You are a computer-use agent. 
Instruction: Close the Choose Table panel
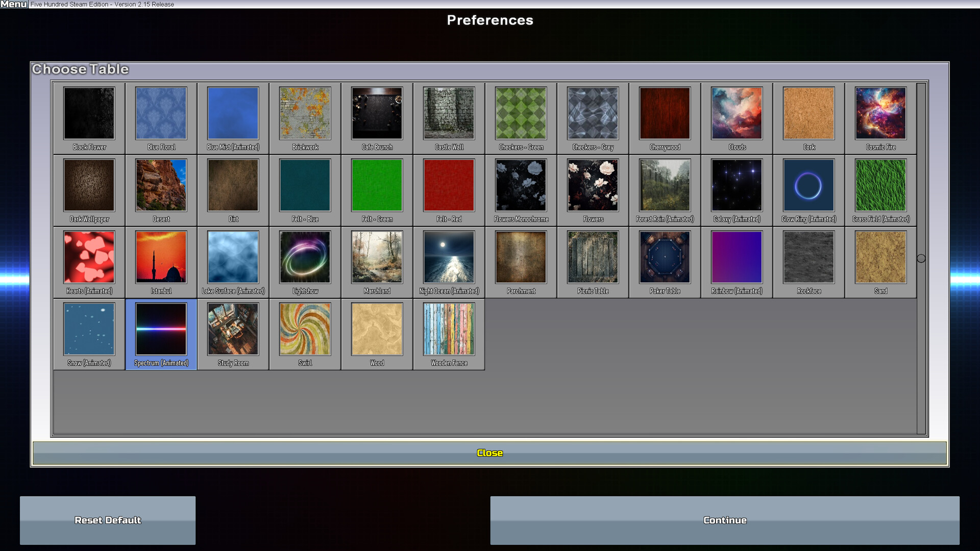[x=489, y=453]
